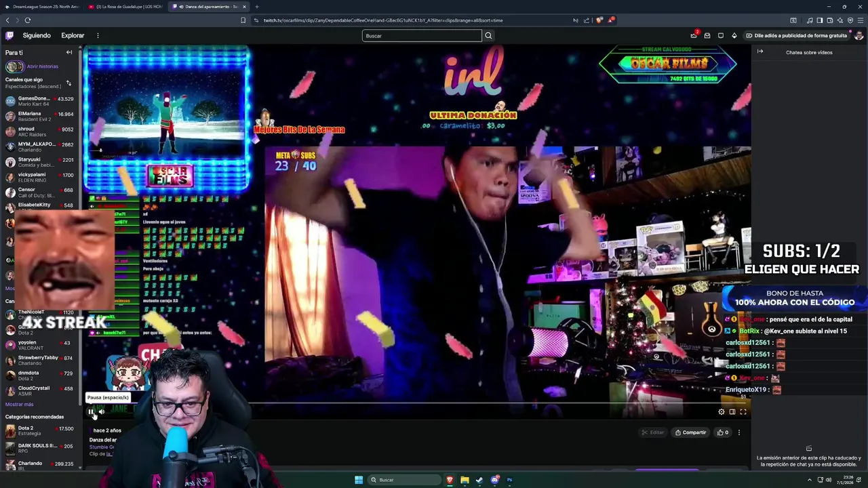Close the Danza del apareamiento tab
This screenshot has height=488, width=868.
244,7
